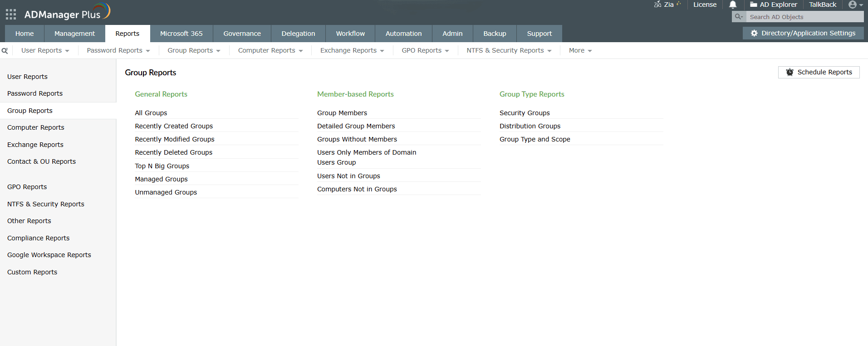
Task: Open Computers Not in Groups report
Action: 357,189
